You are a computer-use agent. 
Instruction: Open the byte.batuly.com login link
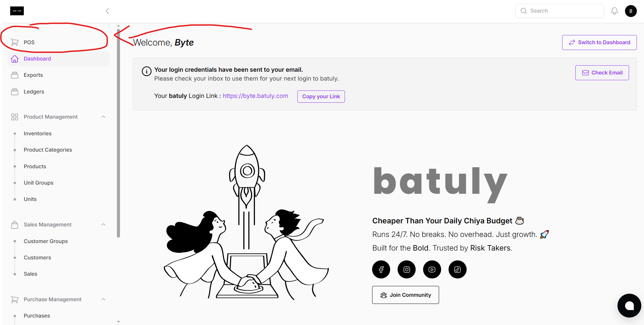click(255, 96)
